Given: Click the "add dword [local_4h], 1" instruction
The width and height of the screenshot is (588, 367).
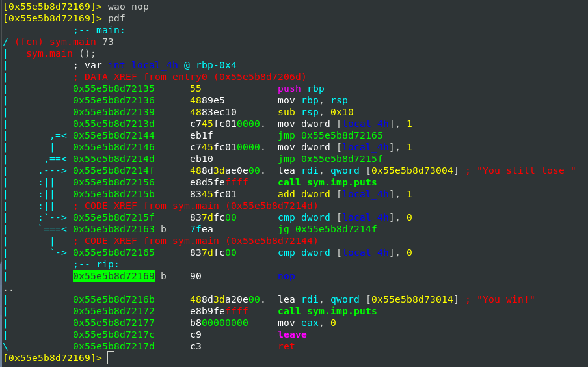Looking at the screenshot, I should 345,194.
